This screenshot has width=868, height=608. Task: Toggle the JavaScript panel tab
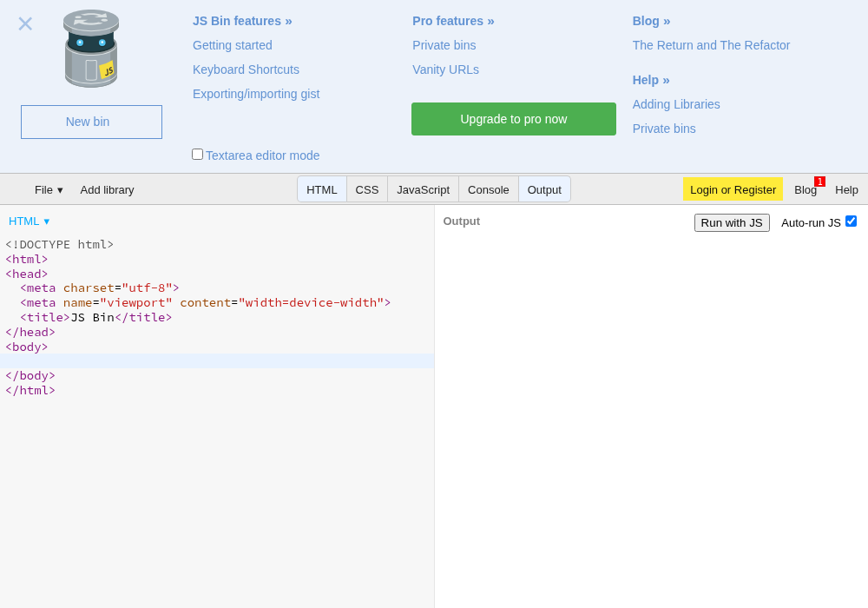point(423,190)
